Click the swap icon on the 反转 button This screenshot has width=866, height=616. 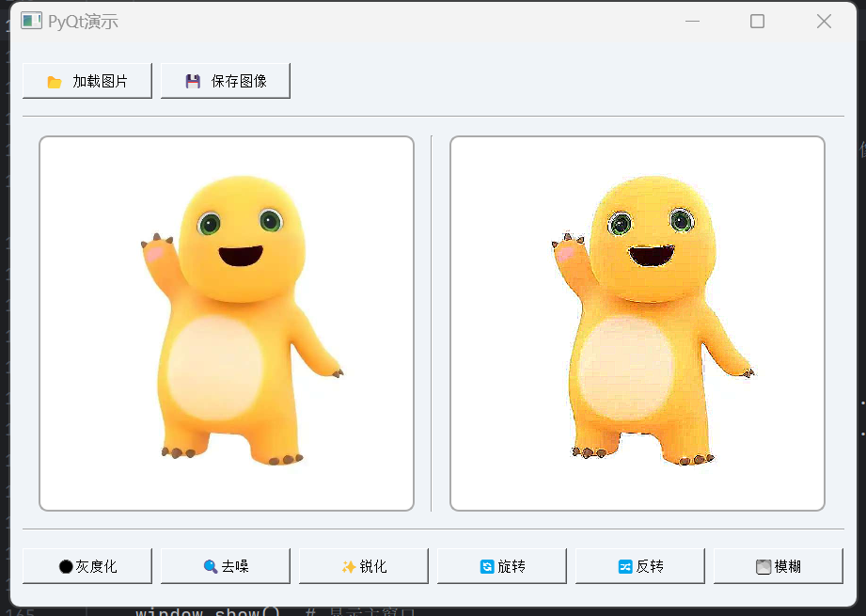(x=624, y=566)
